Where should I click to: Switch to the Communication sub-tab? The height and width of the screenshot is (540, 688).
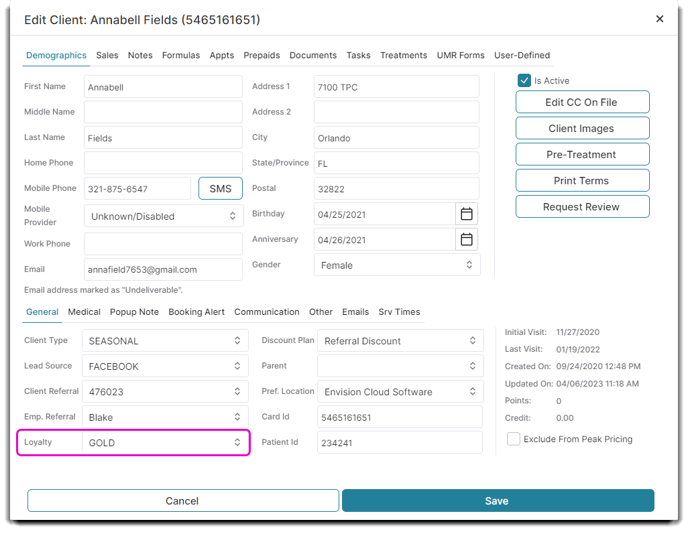click(267, 312)
